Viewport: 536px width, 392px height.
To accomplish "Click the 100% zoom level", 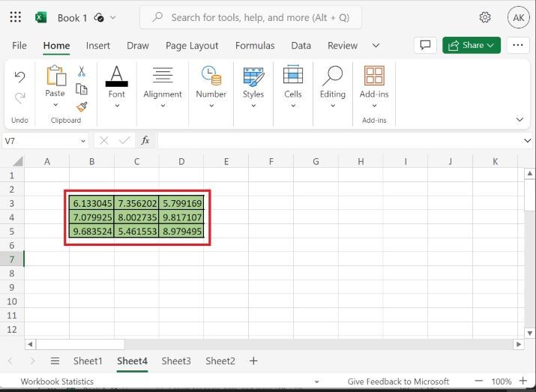I will [x=501, y=382].
